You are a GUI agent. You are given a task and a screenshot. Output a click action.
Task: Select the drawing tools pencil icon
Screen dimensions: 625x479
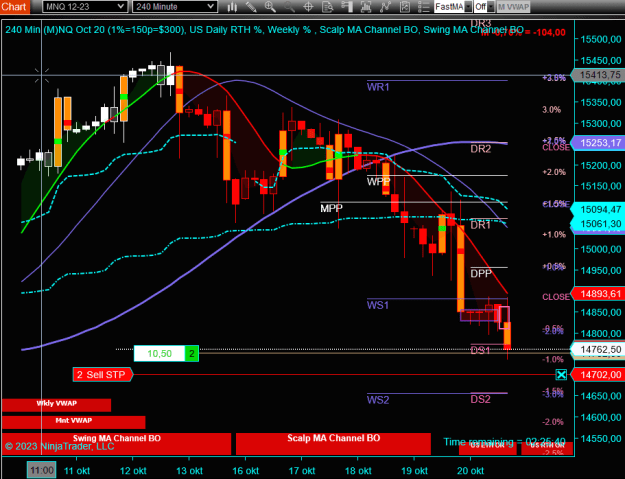click(251, 7)
